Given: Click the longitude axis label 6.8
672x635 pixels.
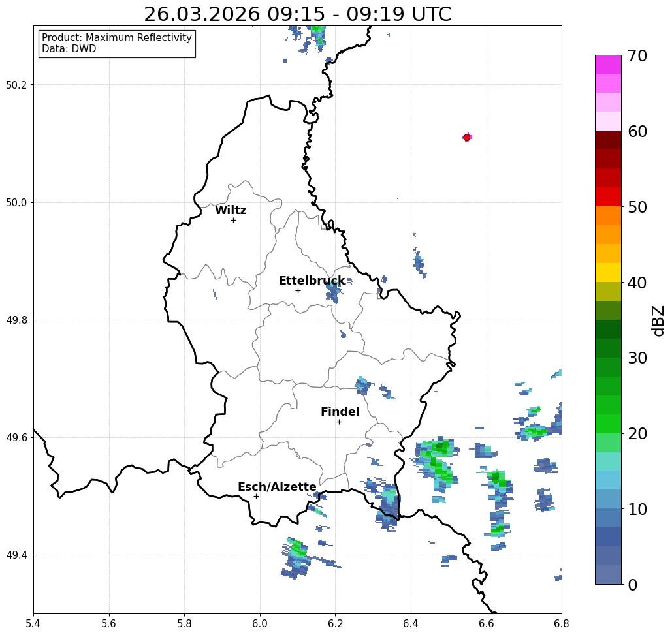Looking at the screenshot, I should coord(562,623).
